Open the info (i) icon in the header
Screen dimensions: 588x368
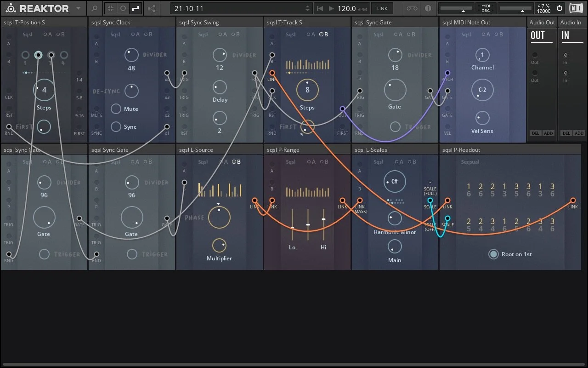(428, 8)
